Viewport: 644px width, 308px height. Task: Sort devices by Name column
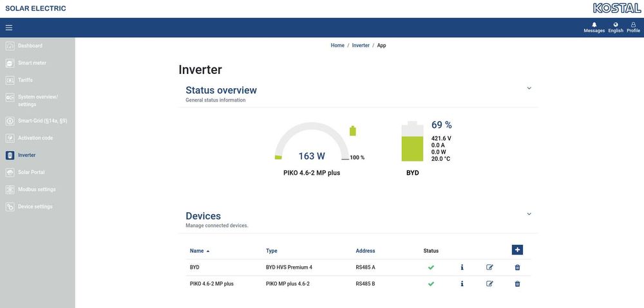coord(200,251)
